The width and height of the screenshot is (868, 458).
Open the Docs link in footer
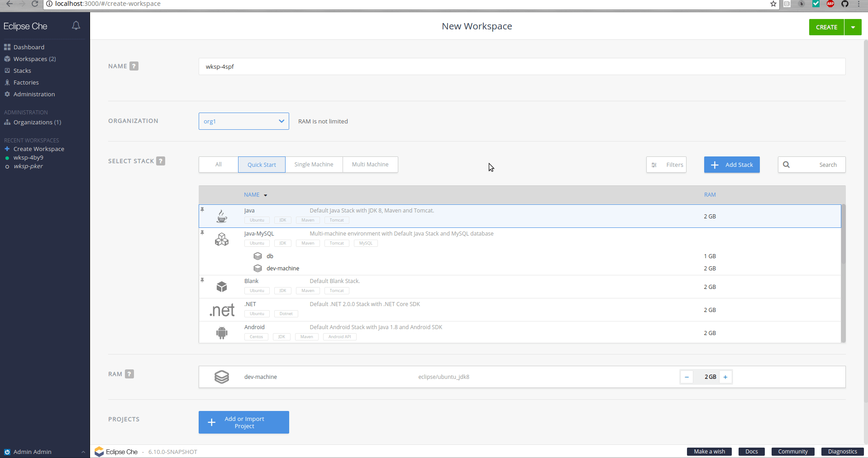(752, 452)
